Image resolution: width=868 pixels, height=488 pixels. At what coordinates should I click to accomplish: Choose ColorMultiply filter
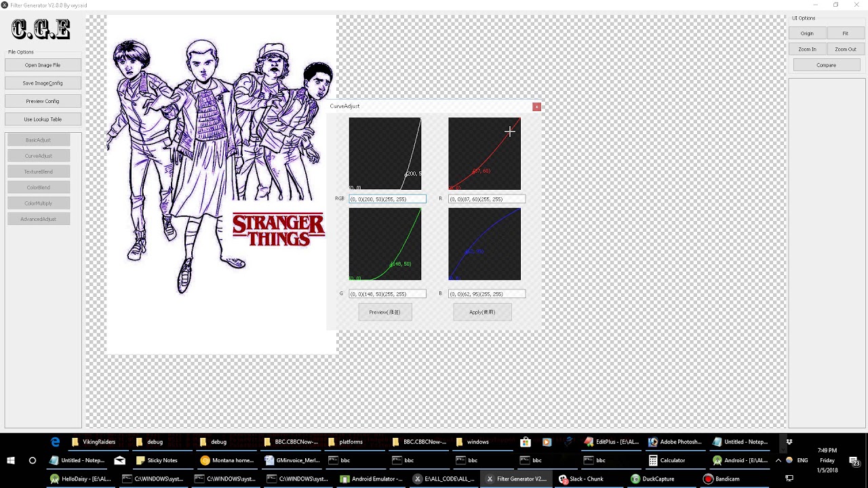click(38, 203)
